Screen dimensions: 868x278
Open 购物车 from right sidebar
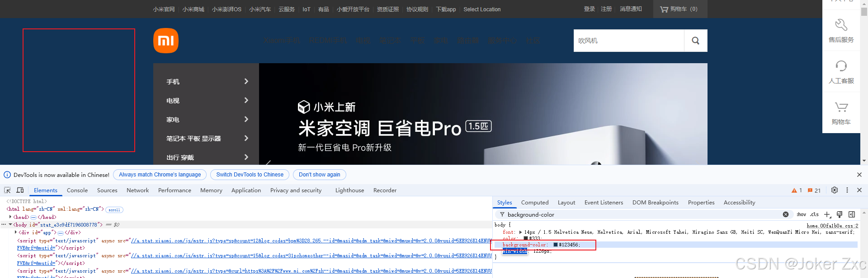841,113
